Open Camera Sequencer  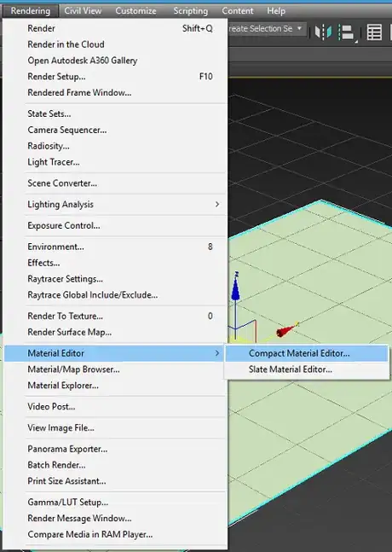tap(115, 130)
